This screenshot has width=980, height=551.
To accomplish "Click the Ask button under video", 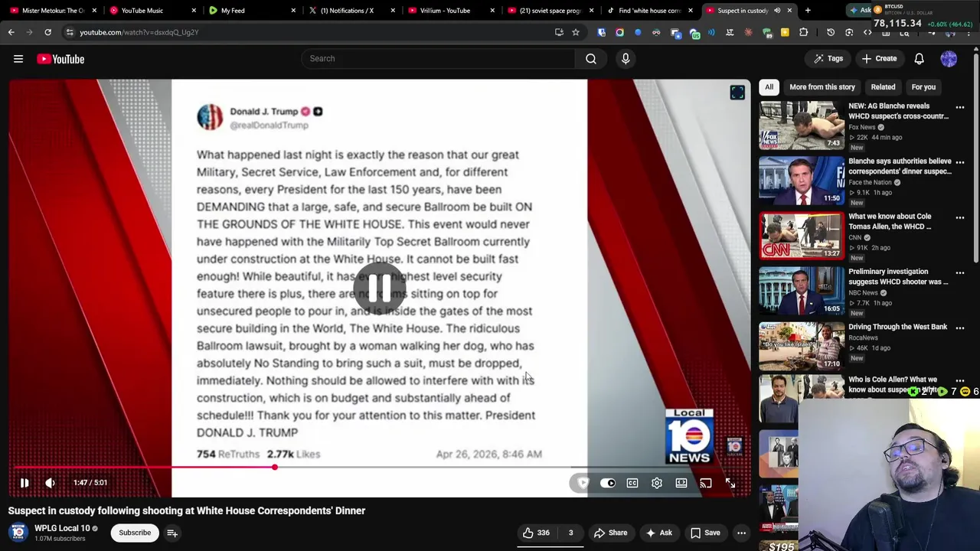I will (x=658, y=533).
